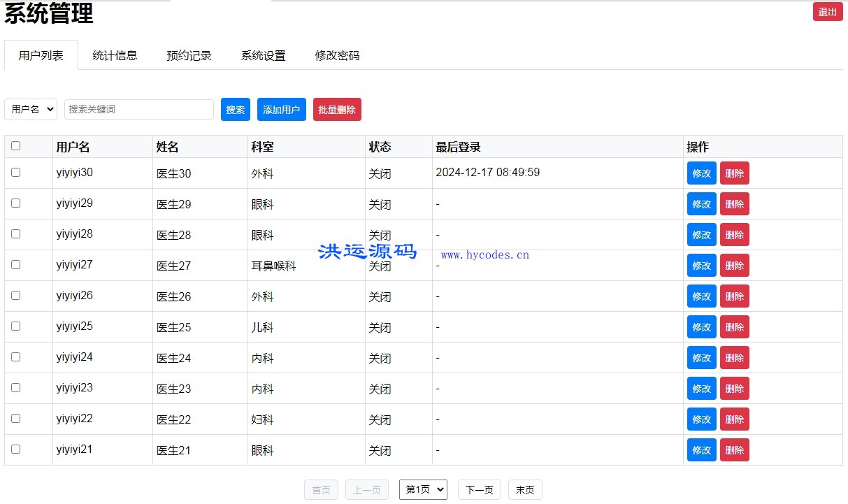Delete user yiyiyi21 with 删除
This screenshot has height=504, width=848.
coord(734,449)
